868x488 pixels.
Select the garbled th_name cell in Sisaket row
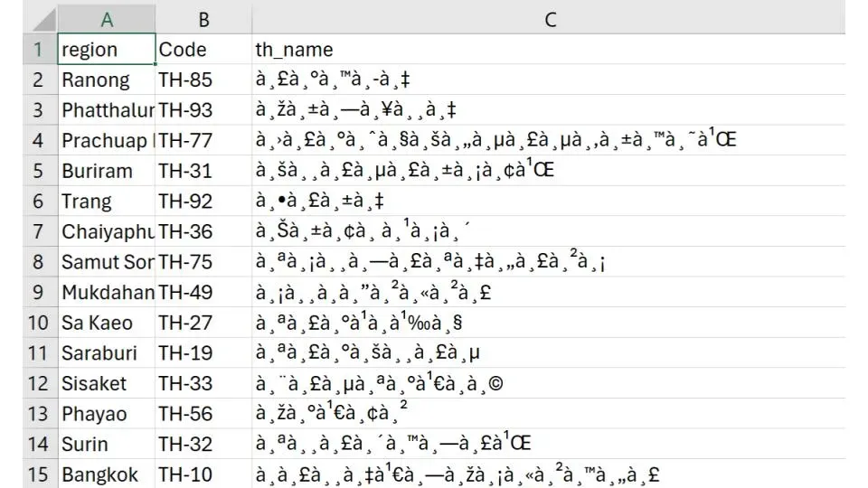[549, 383]
